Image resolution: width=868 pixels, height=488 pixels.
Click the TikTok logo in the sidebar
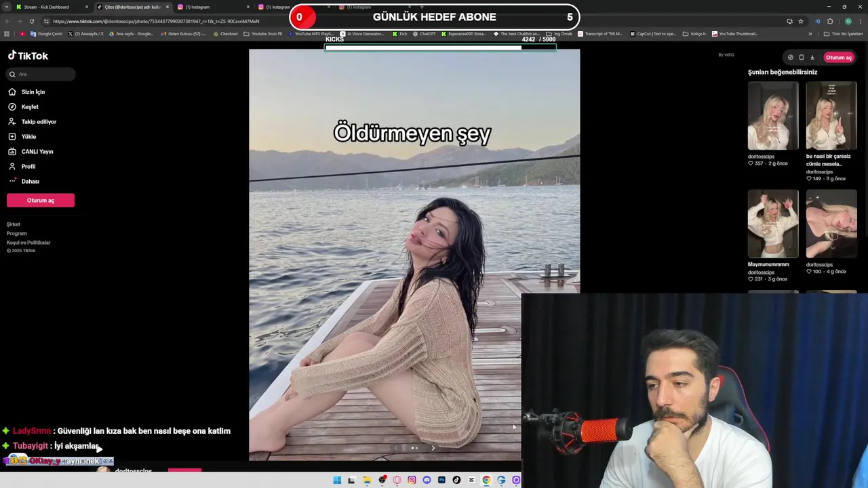tap(28, 56)
